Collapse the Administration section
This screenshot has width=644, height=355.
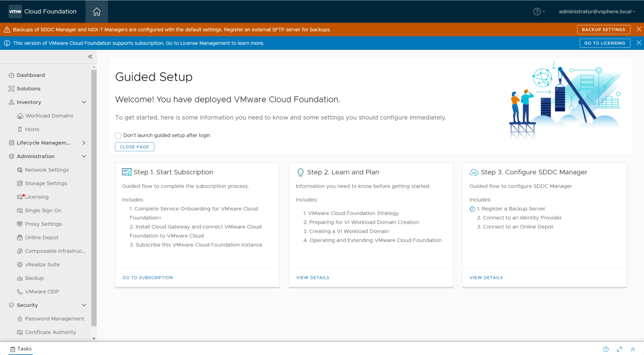coord(84,157)
